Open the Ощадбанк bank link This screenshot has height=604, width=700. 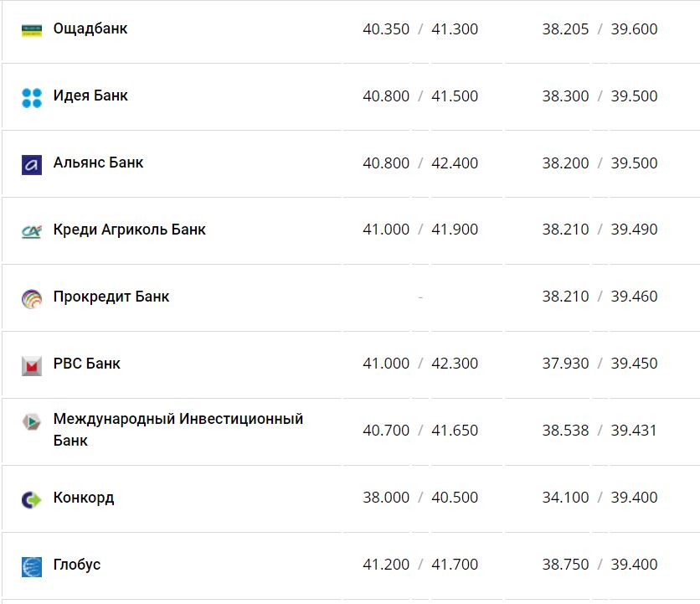(x=90, y=28)
